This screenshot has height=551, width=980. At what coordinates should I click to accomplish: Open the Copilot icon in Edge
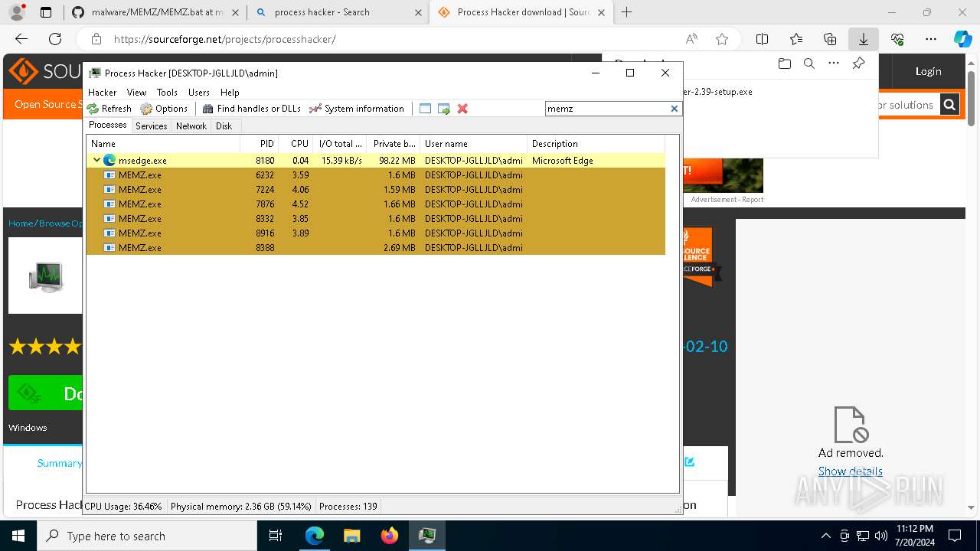tap(962, 39)
